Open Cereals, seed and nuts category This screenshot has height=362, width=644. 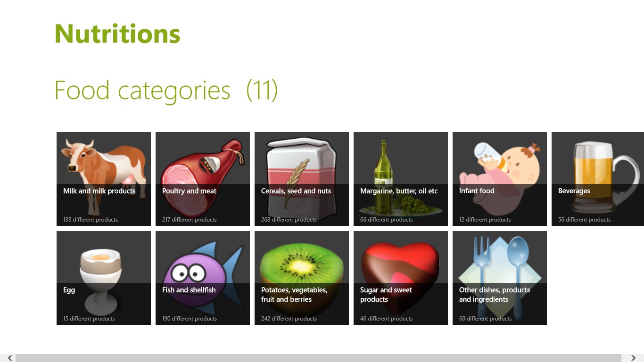tap(301, 179)
